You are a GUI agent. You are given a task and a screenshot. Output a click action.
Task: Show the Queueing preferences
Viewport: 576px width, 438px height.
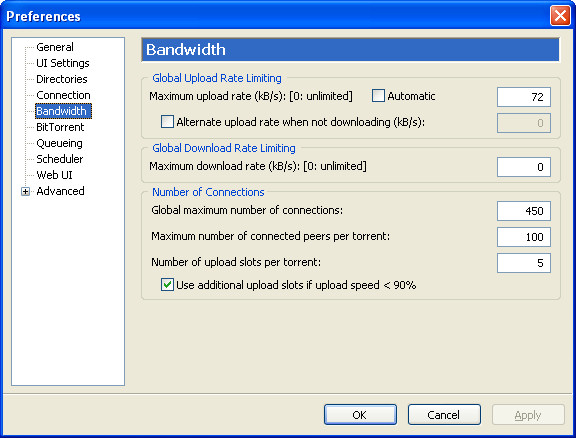pos(59,143)
